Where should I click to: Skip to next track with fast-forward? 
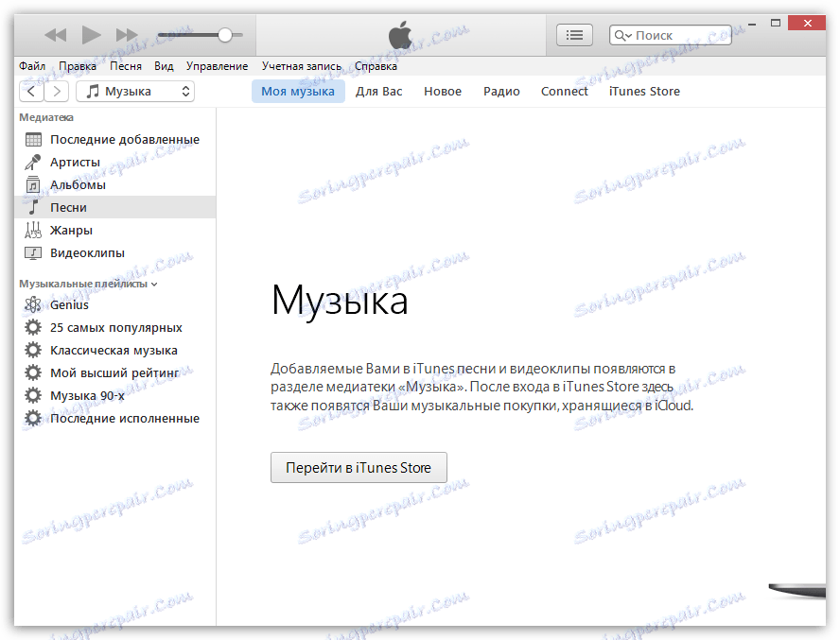coord(127,35)
